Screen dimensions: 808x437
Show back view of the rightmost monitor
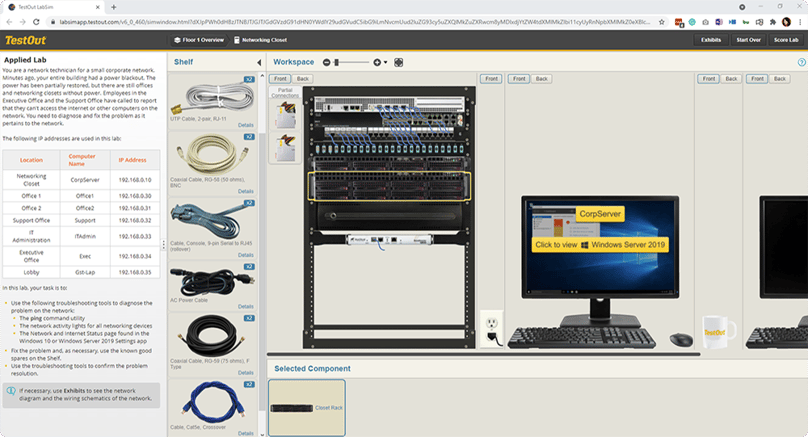click(780, 79)
